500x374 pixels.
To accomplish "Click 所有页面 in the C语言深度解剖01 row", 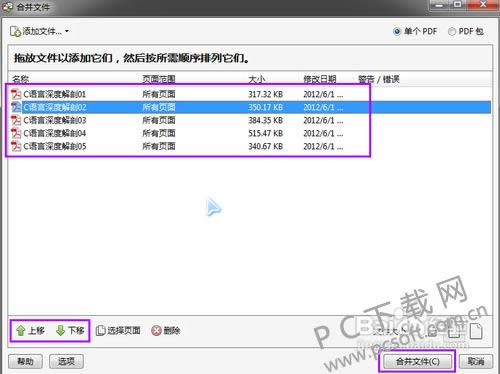I will coord(159,94).
